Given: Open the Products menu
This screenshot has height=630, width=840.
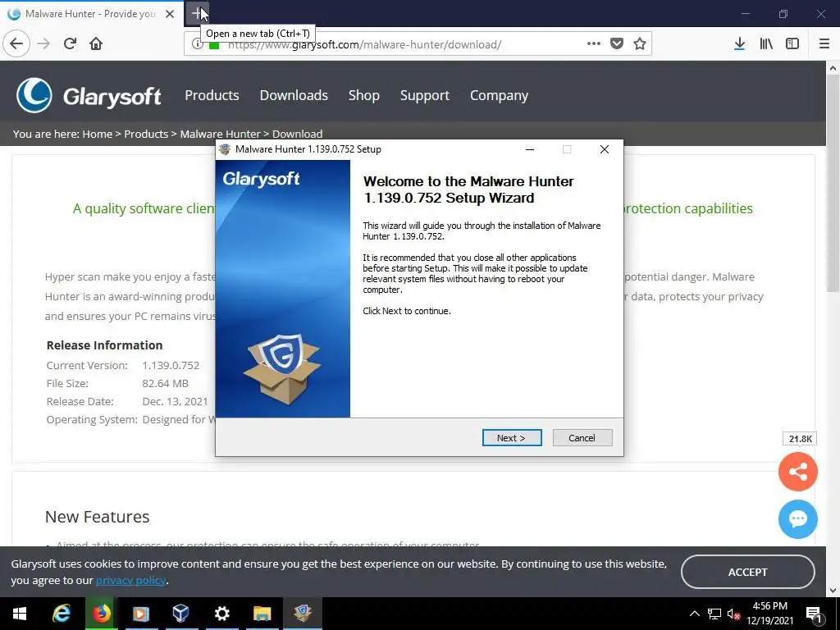Looking at the screenshot, I should tap(212, 95).
